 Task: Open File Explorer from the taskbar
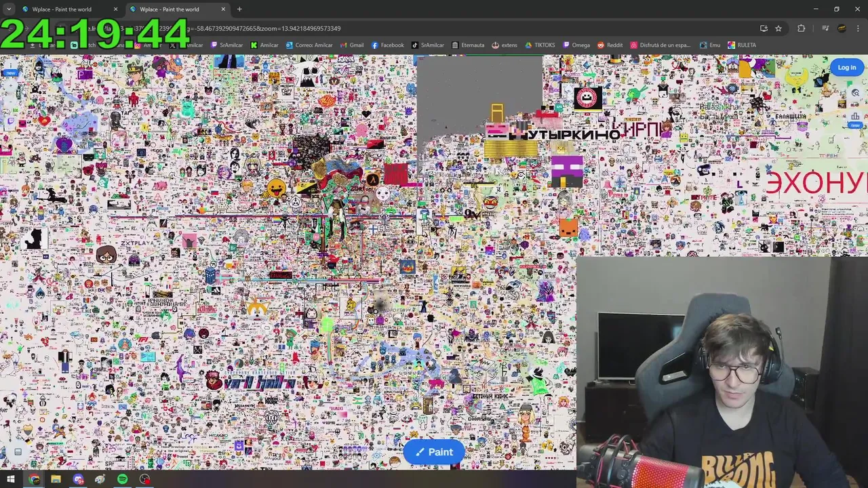click(56, 479)
